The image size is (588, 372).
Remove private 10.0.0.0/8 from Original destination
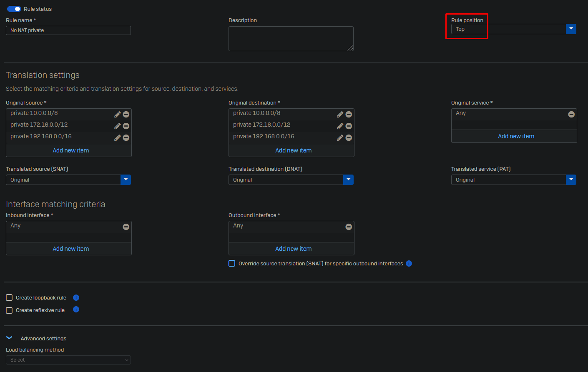[x=349, y=114]
